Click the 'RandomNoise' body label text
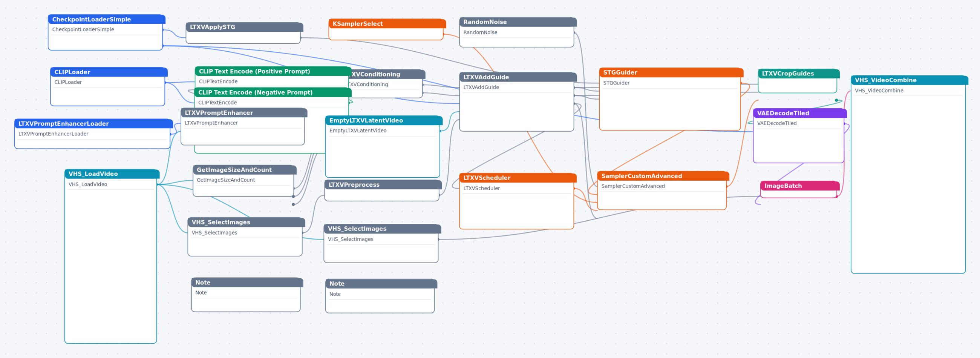 [x=480, y=32]
